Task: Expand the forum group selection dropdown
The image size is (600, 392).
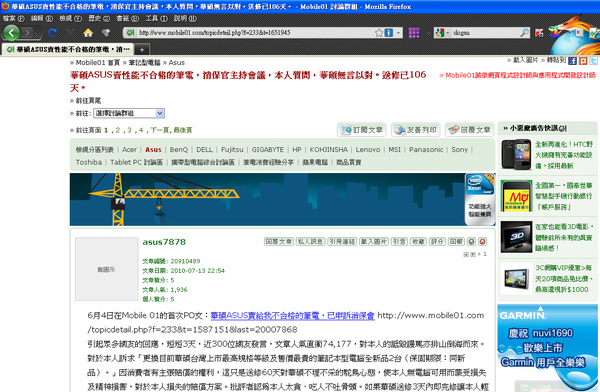Action: click(x=160, y=113)
